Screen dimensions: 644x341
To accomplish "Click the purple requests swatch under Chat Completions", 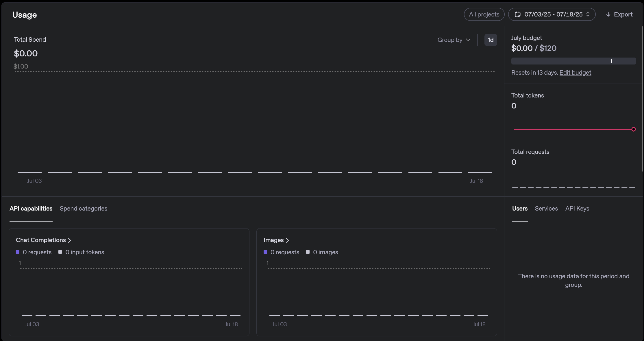I will [18, 252].
